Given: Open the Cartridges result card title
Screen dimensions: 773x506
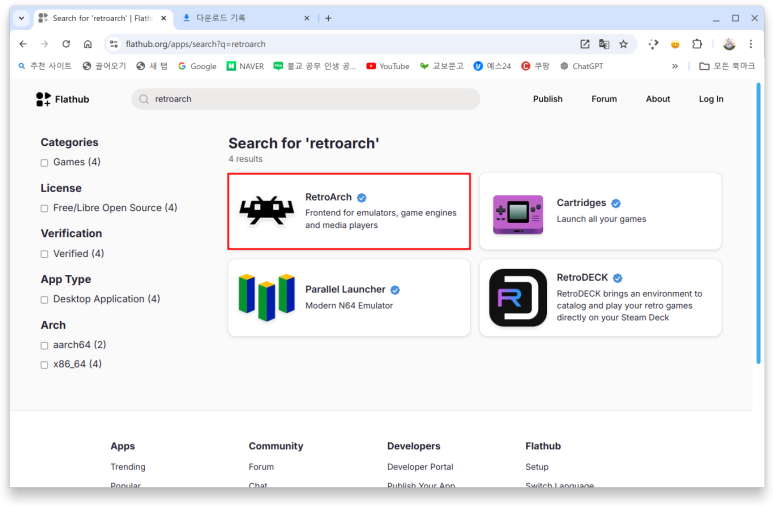Looking at the screenshot, I should (581, 203).
